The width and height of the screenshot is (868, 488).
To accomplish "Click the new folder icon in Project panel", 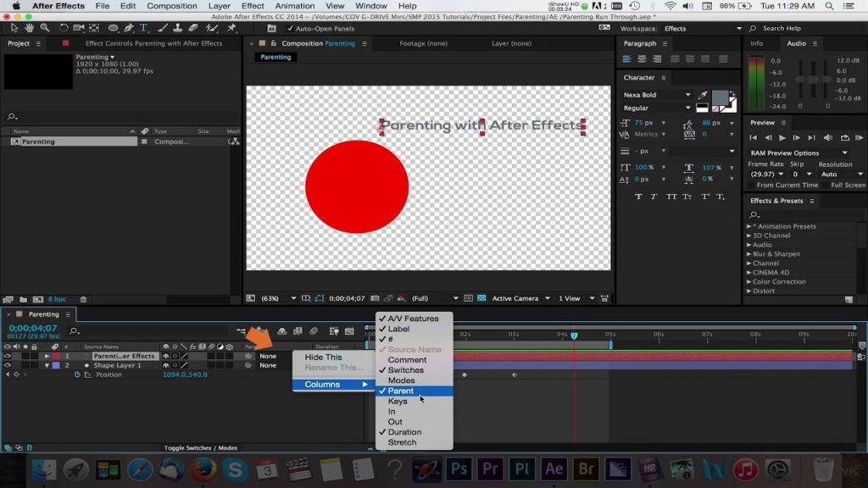I will pyautogui.click(x=23, y=299).
